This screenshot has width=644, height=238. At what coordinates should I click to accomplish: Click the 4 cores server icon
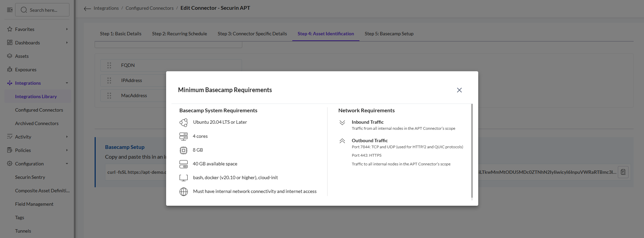click(184, 136)
